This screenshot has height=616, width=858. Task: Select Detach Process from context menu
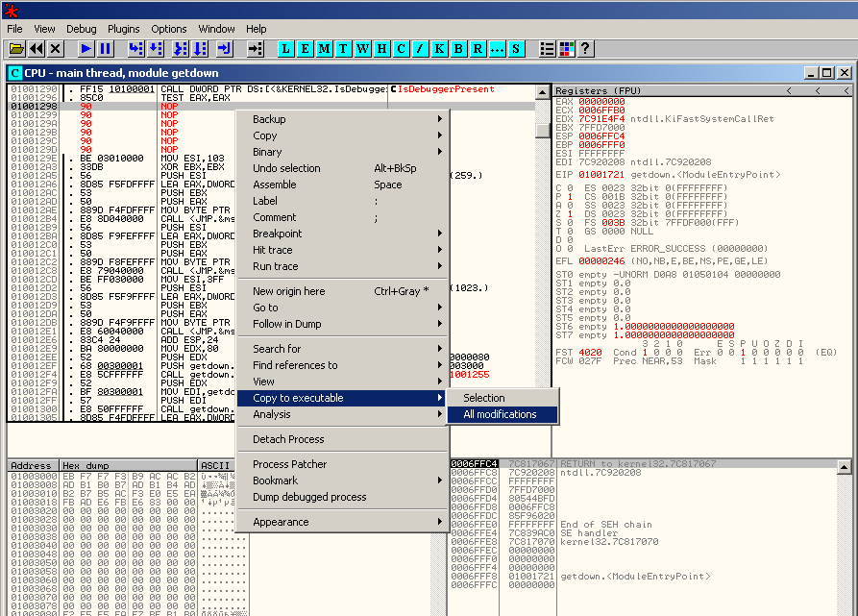click(x=288, y=439)
